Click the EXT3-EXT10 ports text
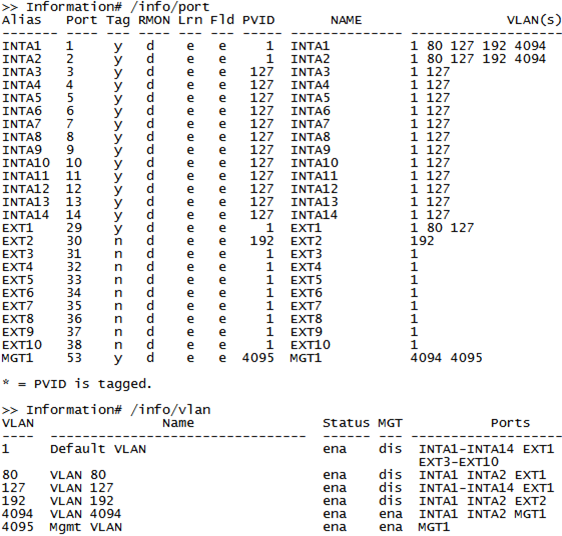The image size is (562, 536). click(x=458, y=462)
